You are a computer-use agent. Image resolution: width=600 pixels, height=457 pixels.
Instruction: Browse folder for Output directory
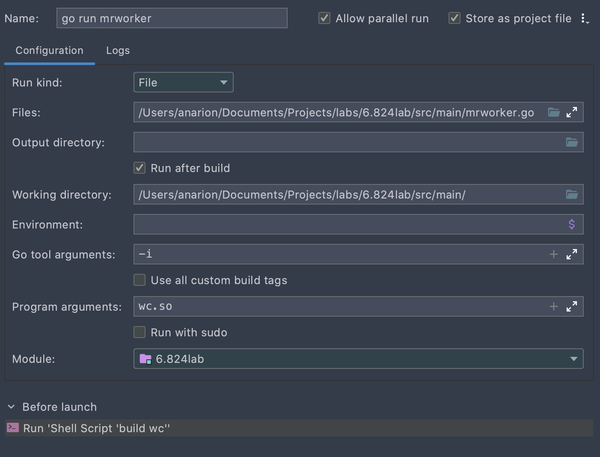click(x=572, y=143)
